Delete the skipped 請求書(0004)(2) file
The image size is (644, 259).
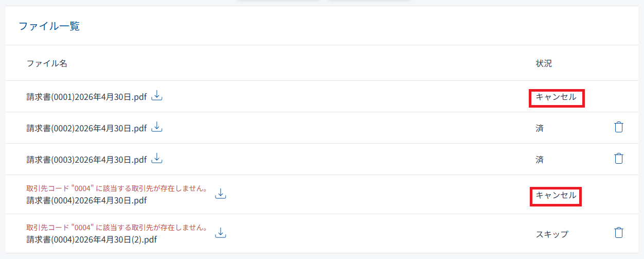pyautogui.click(x=619, y=233)
